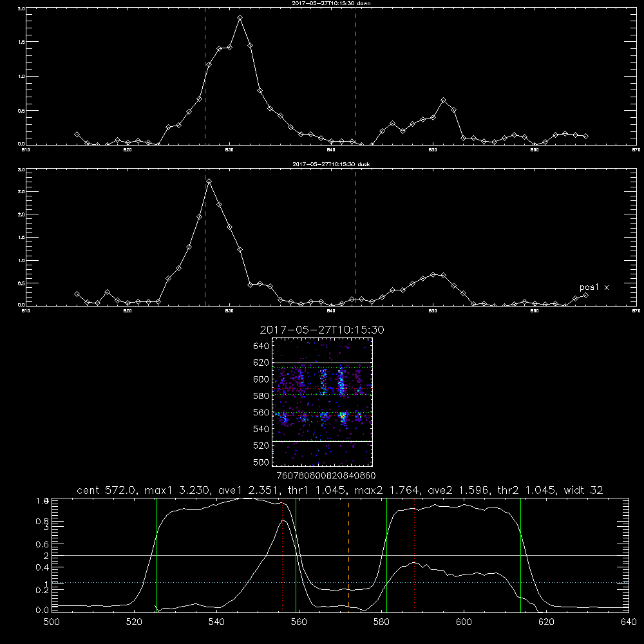Click the right green dashed line in dusk plot

click(355, 238)
